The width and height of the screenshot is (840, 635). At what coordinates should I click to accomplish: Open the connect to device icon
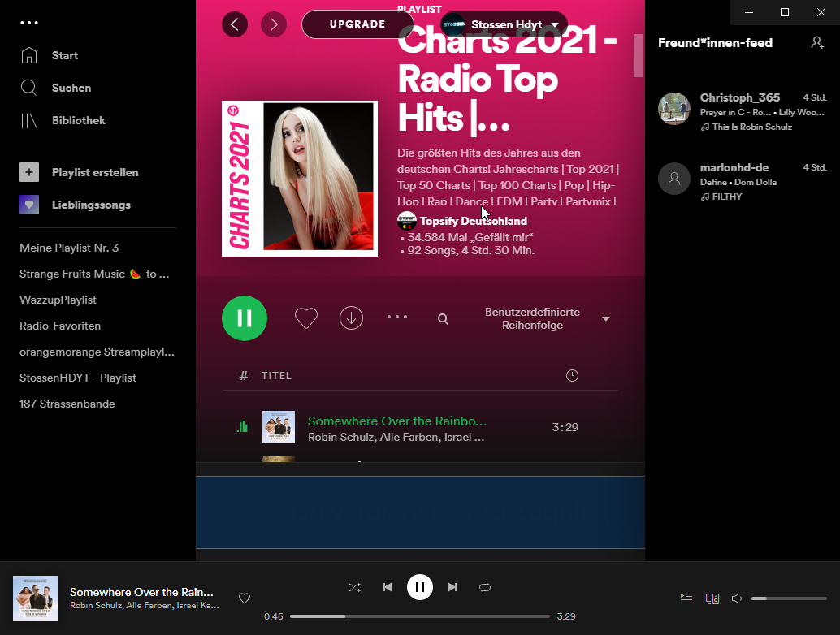pos(712,598)
